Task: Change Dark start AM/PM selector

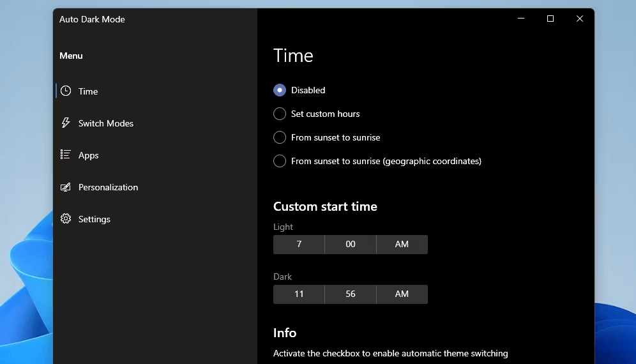Action: (x=402, y=294)
